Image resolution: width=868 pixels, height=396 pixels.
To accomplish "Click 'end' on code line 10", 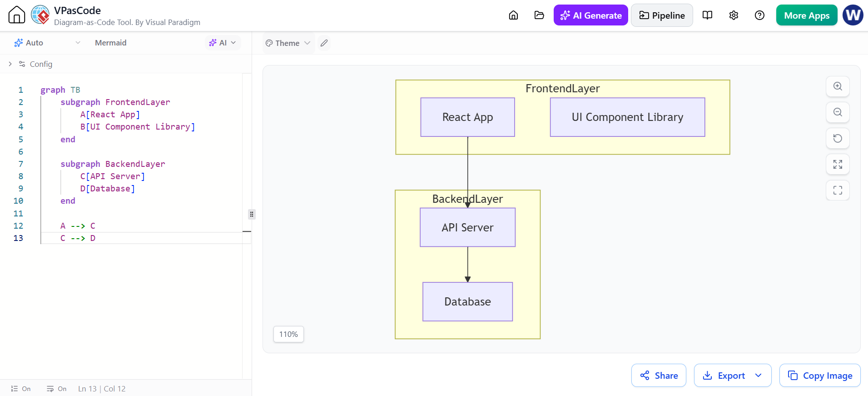I will (x=68, y=201).
